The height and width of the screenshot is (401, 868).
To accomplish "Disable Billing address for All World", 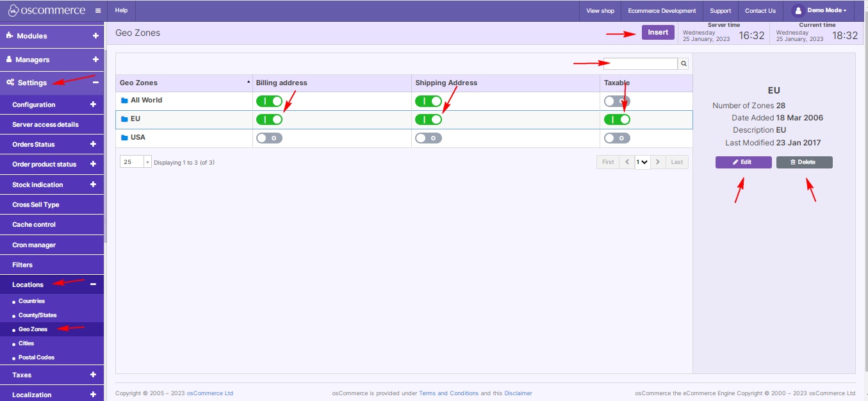I will click(x=269, y=101).
